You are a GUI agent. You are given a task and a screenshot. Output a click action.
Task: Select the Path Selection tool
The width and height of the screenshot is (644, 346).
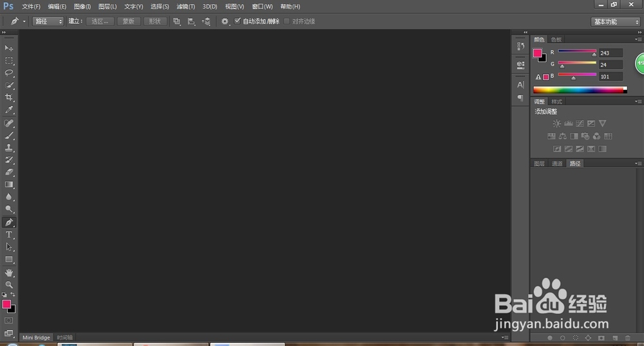pyautogui.click(x=8, y=247)
